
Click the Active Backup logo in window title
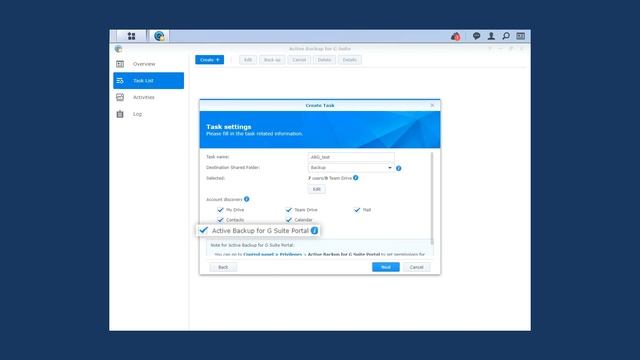coord(118,49)
